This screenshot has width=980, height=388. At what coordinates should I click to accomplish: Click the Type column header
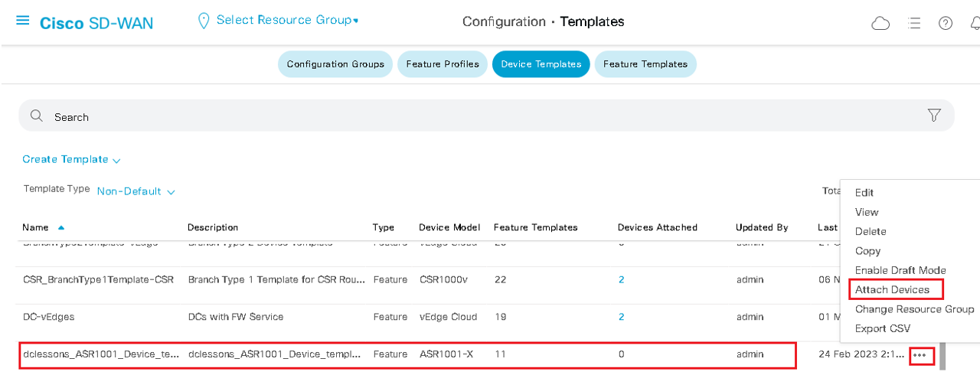pos(384,227)
